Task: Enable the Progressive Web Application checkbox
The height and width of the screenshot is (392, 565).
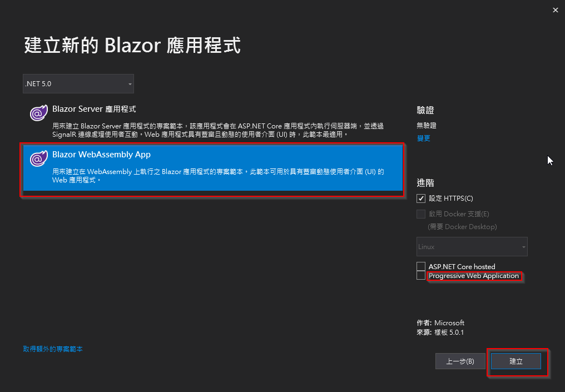Action: pos(421,275)
